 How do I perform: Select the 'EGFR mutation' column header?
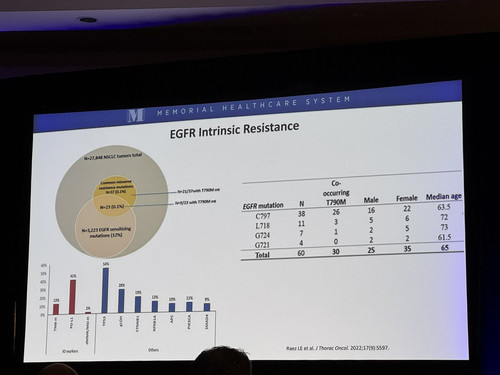263,206
